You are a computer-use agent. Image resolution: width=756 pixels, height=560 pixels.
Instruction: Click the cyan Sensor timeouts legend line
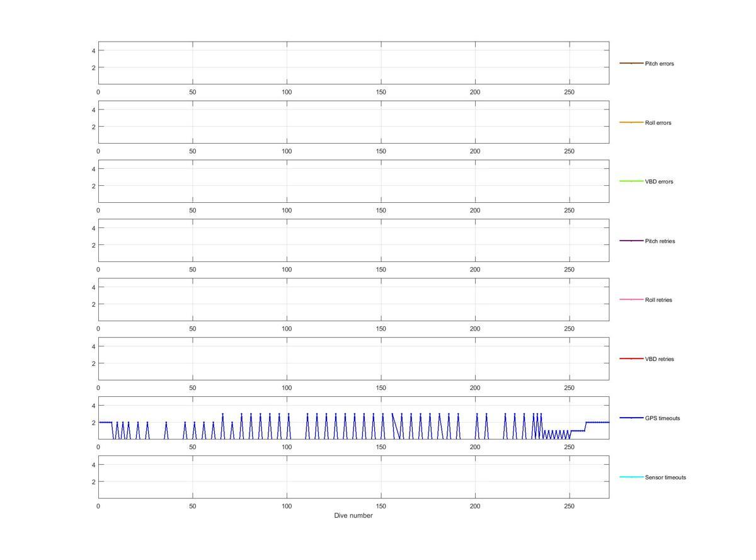point(631,477)
